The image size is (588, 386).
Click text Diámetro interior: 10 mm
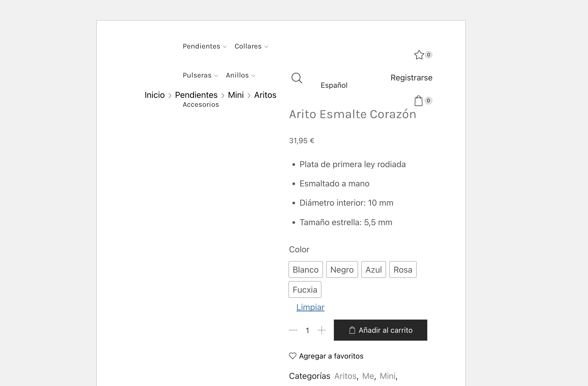pos(347,203)
